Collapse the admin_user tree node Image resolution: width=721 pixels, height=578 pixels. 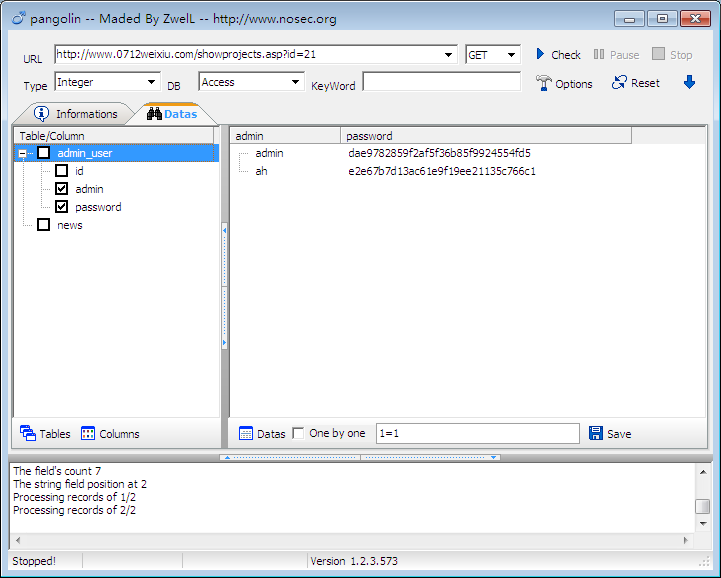click(22, 153)
